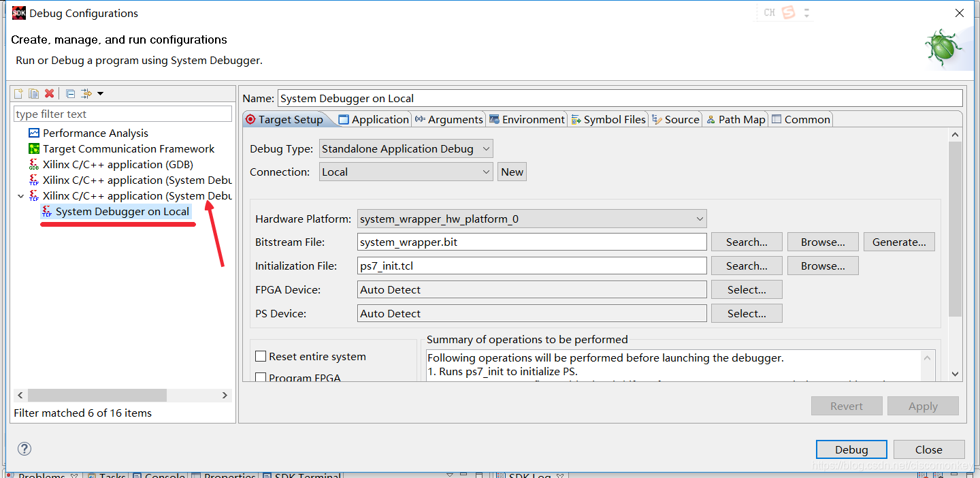Screen dimensions: 980x478
Task: Click the Bitstream File text field
Action: coord(532,242)
